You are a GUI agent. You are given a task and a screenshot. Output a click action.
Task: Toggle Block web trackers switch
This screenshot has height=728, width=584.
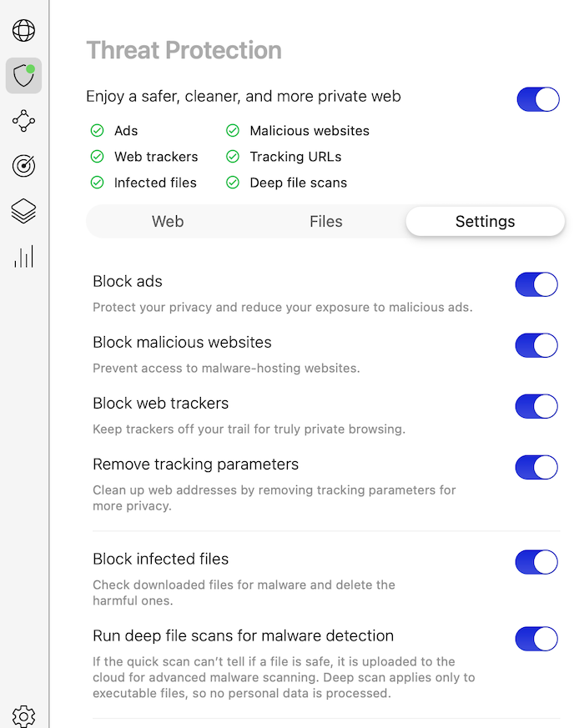click(x=536, y=406)
